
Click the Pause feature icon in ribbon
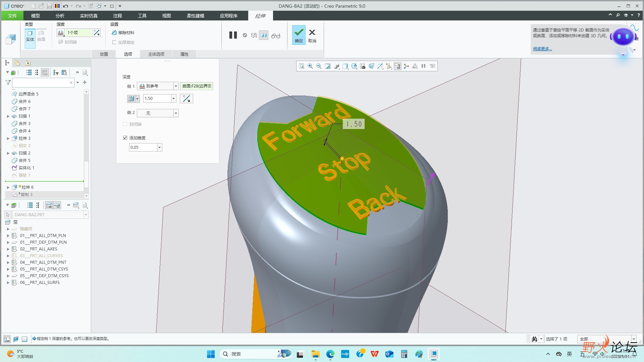233,35
